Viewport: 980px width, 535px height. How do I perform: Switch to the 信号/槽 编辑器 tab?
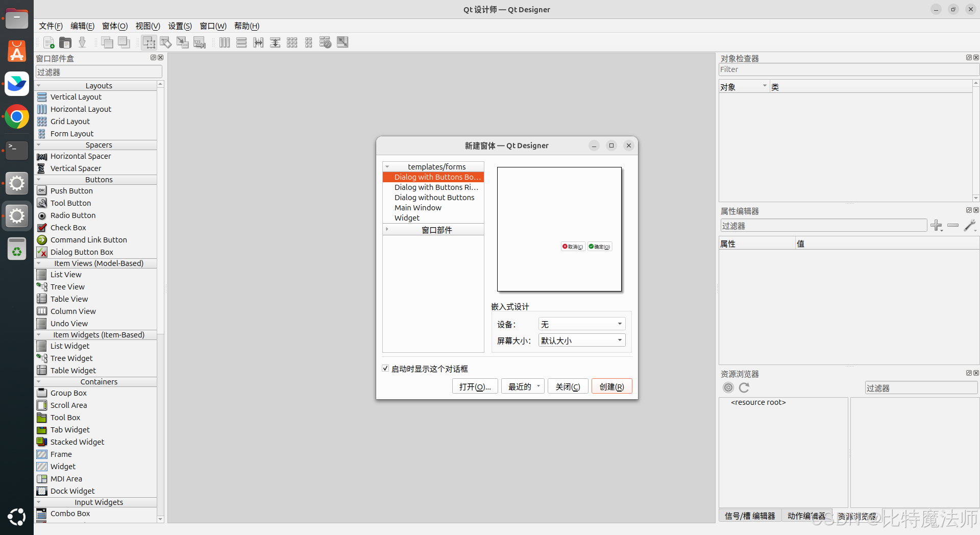coord(749,516)
